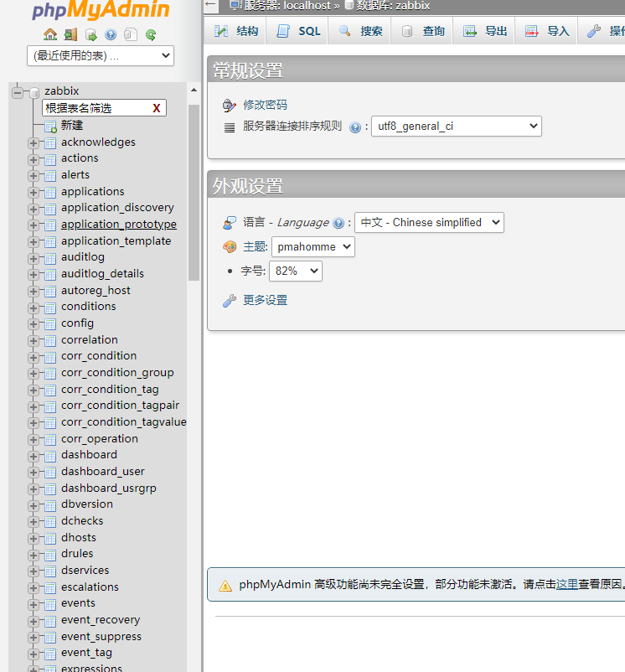Open phpMyAdmin documentation help icon
The width and height of the screenshot is (625, 672).
[x=111, y=35]
